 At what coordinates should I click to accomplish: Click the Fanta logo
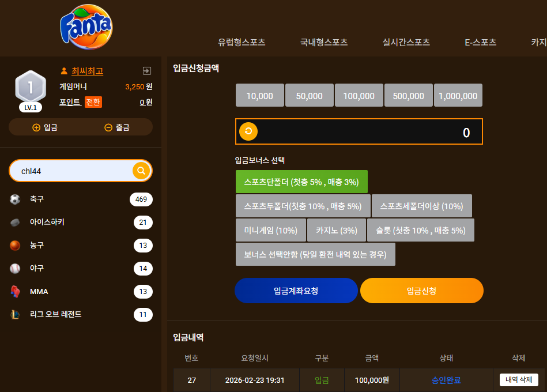pos(86,27)
